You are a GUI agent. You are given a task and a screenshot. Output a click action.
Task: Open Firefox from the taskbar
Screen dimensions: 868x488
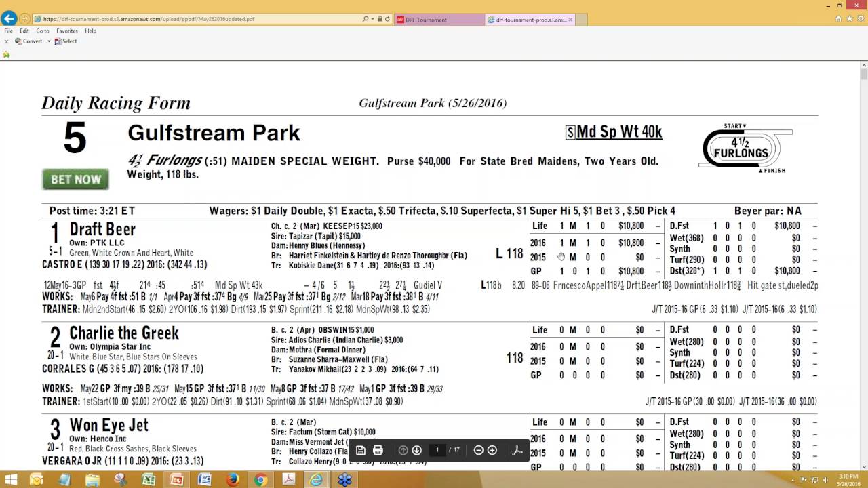(x=233, y=480)
